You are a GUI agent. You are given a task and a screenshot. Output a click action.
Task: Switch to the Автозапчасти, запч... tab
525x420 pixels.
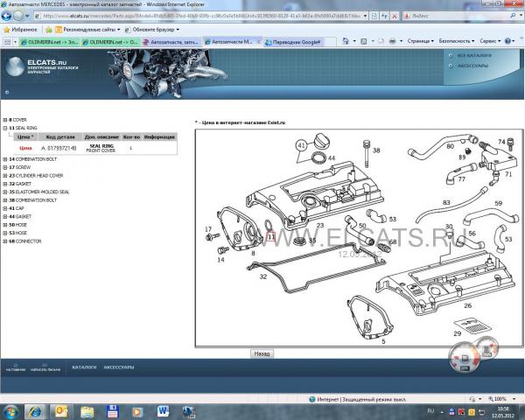pos(171,42)
